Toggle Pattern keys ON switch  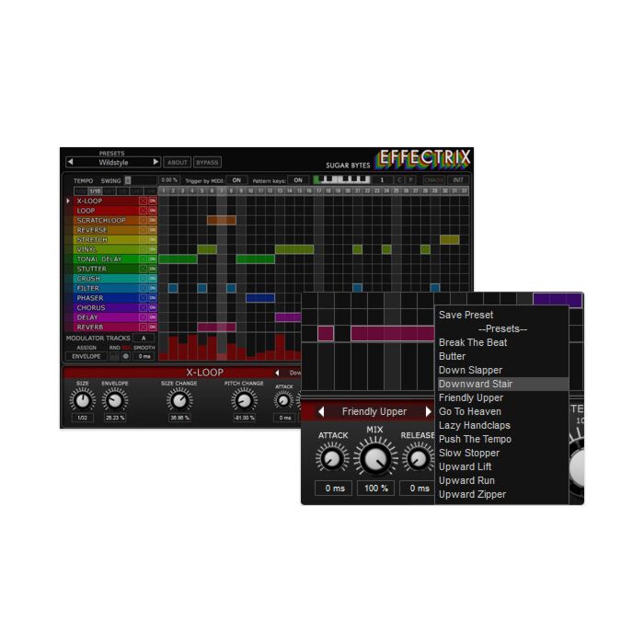pyautogui.click(x=298, y=180)
